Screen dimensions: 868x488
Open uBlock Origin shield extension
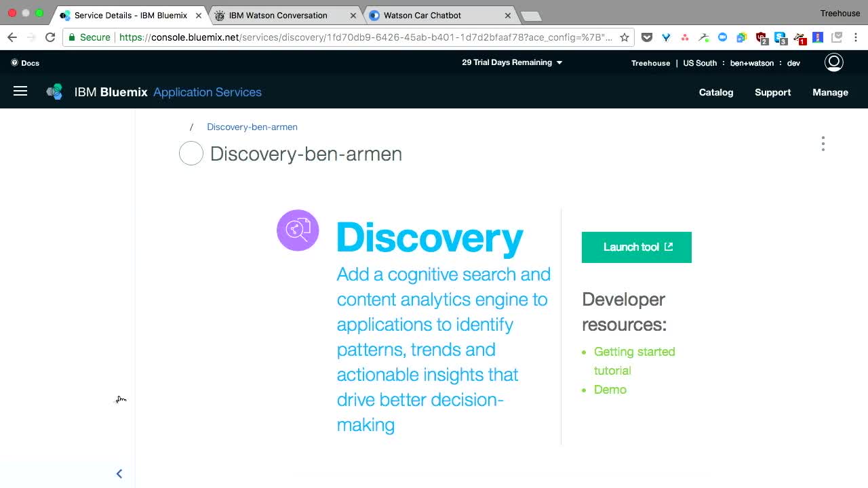(761, 38)
